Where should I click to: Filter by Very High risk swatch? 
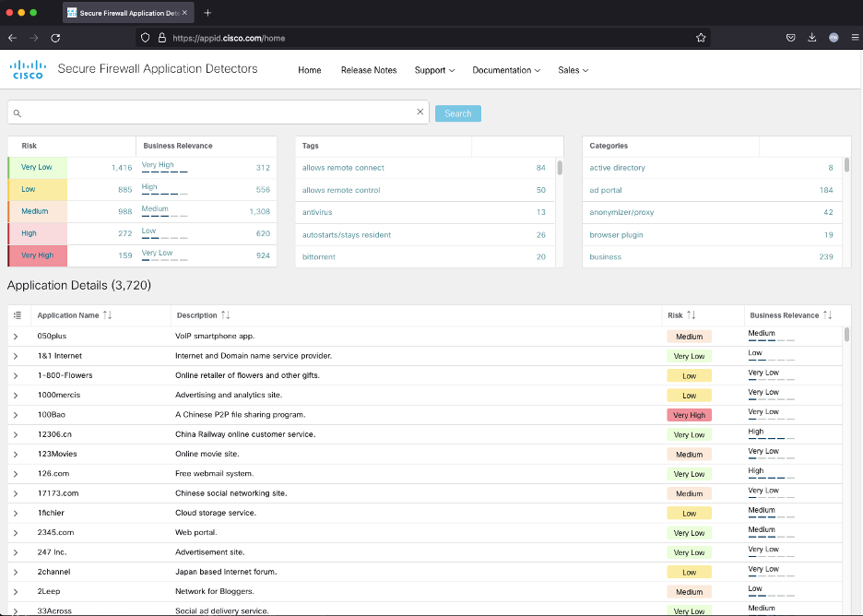37,255
